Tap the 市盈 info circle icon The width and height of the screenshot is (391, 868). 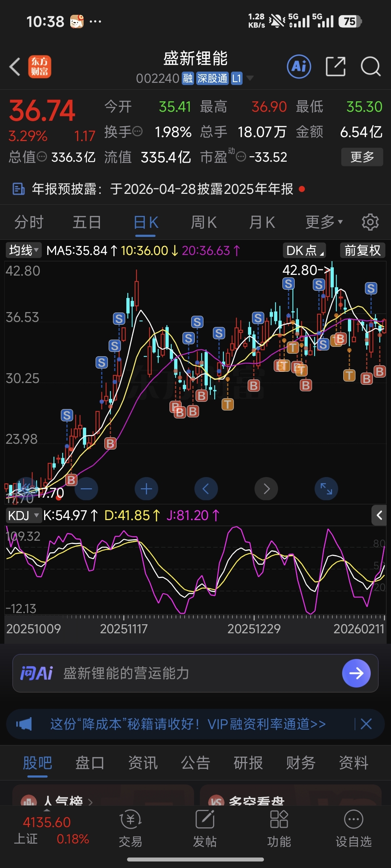(x=241, y=157)
